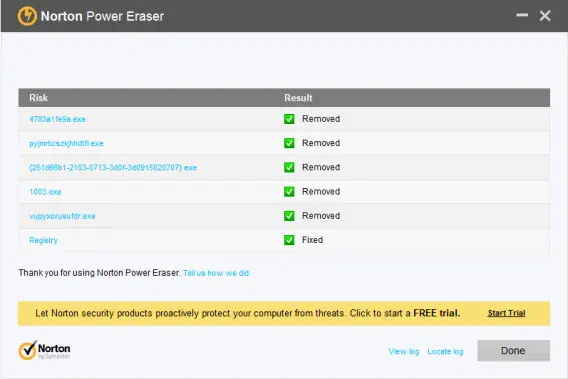Click the yellow banner's FREE trial message text
The width and height of the screenshot is (568, 379).
[x=248, y=313]
